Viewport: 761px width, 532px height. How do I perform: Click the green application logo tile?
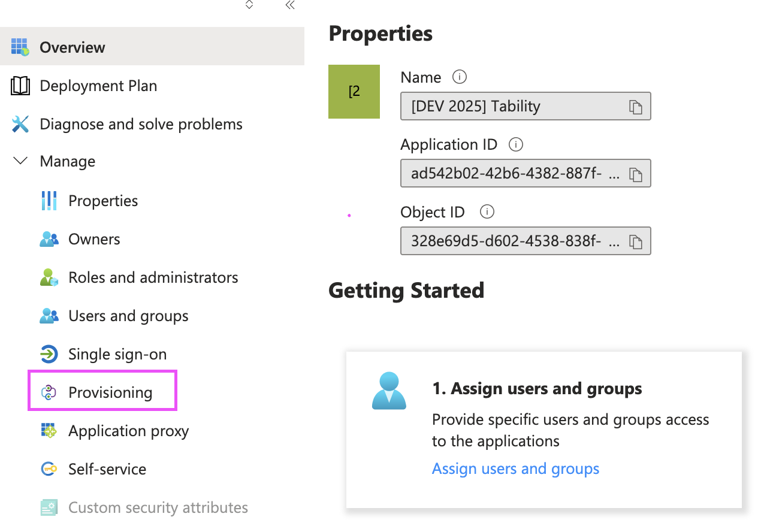point(354,92)
